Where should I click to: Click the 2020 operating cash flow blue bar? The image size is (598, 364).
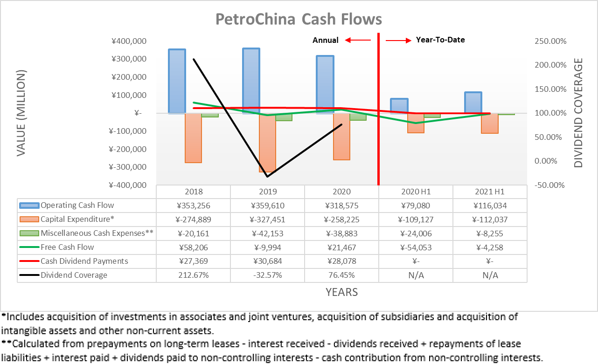(325, 84)
